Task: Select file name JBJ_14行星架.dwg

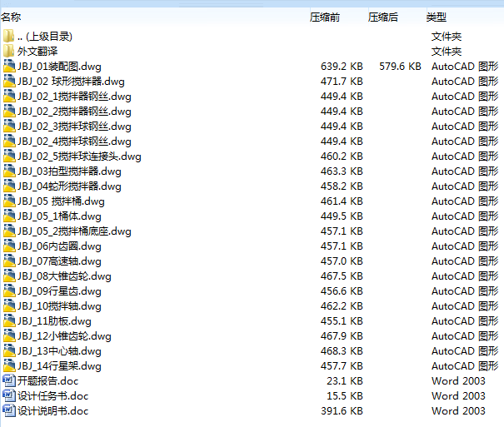Action: (x=59, y=366)
